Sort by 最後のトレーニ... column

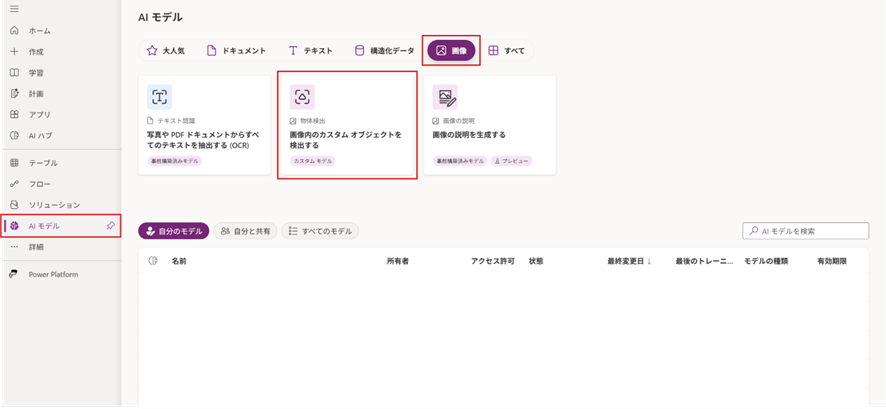pyautogui.click(x=705, y=262)
